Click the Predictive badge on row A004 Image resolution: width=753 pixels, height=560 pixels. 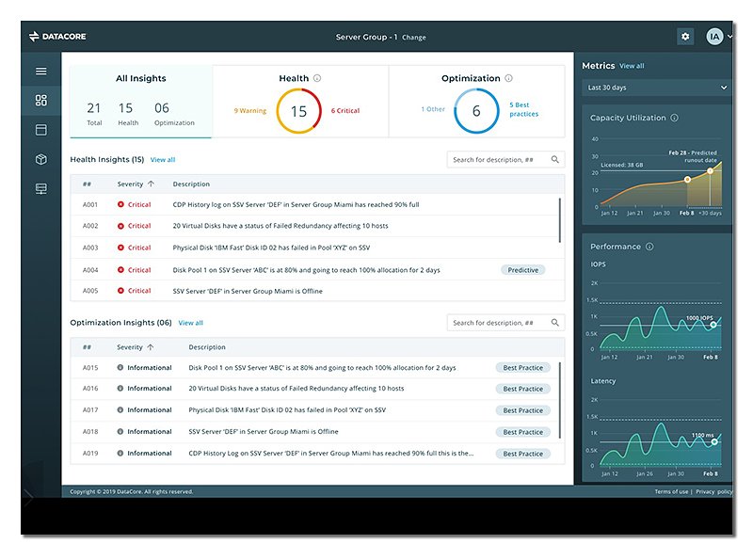(x=523, y=270)
